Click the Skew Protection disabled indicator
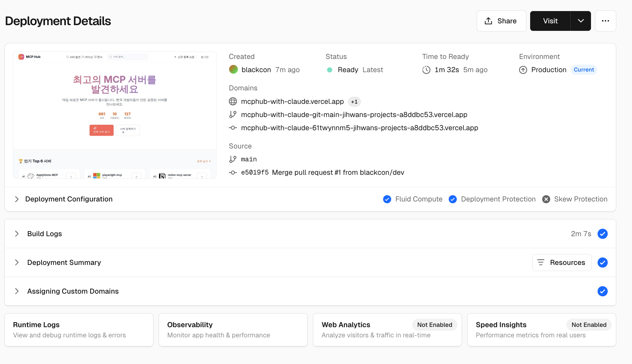 [x=546, y=199]
